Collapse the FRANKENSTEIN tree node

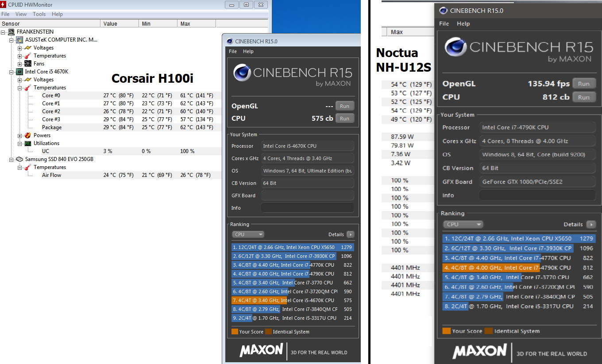[4, 32]
